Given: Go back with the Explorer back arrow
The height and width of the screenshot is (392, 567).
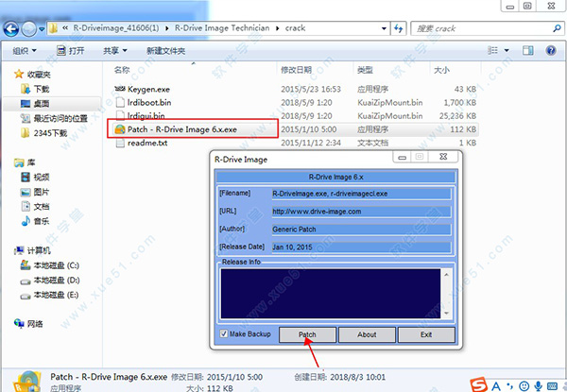Looking at the screenshot, I should click(10, 28).
